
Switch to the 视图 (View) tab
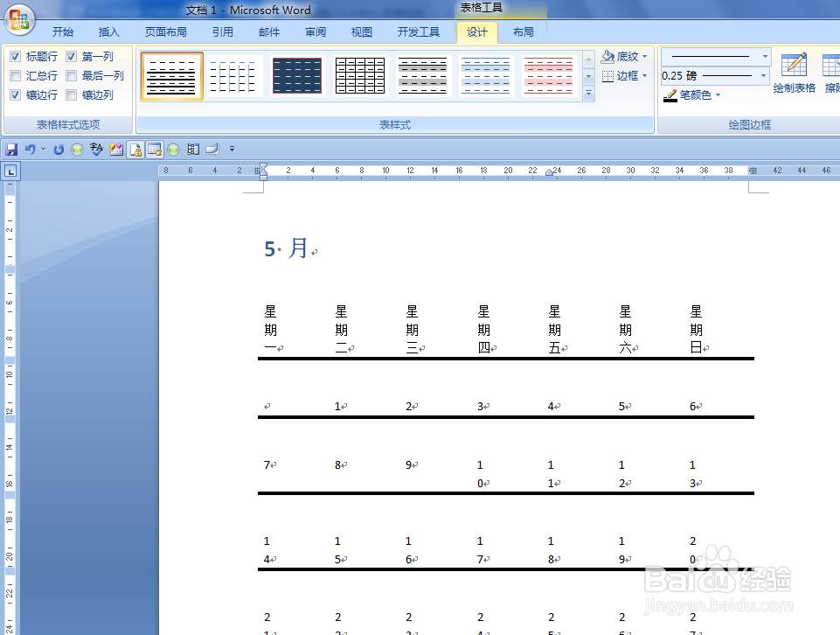pyautogui.click(x=362, y=32)
